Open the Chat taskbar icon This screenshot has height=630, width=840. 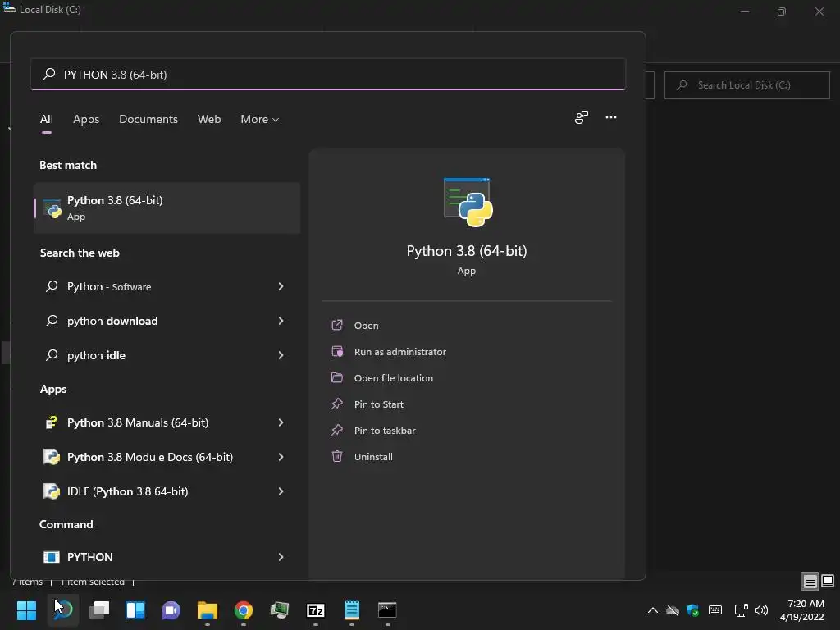pos(171,610)
